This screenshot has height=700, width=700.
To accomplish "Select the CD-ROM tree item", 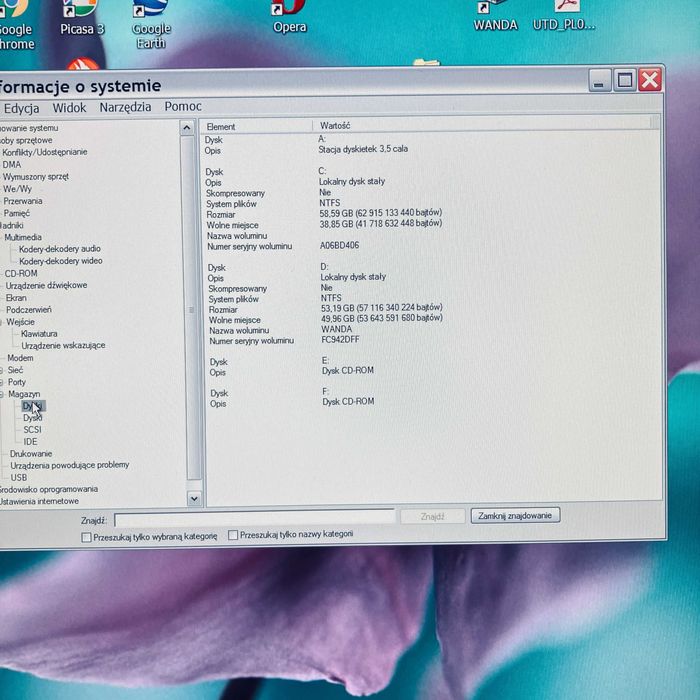I will click(21, 273).
